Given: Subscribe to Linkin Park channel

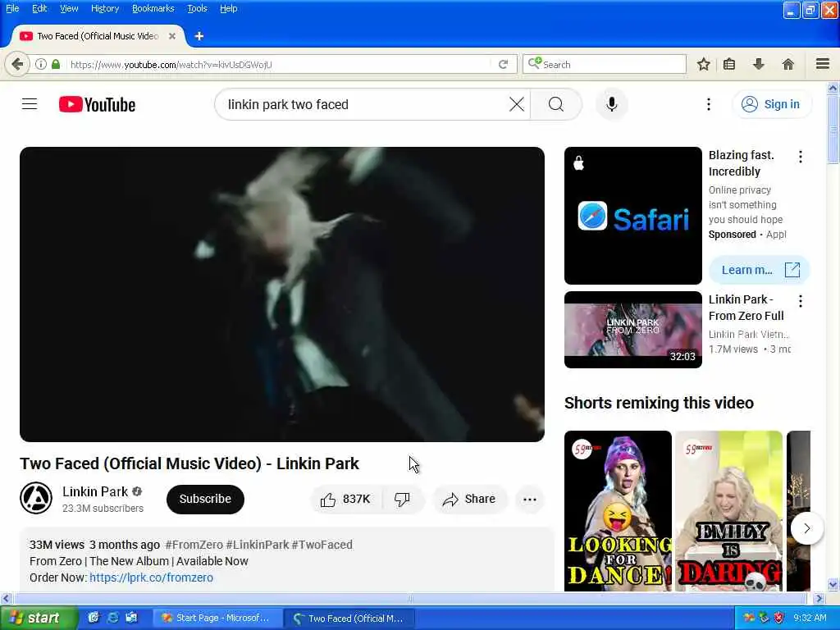Looking at the screenshot, I should [x=205, y=500].
